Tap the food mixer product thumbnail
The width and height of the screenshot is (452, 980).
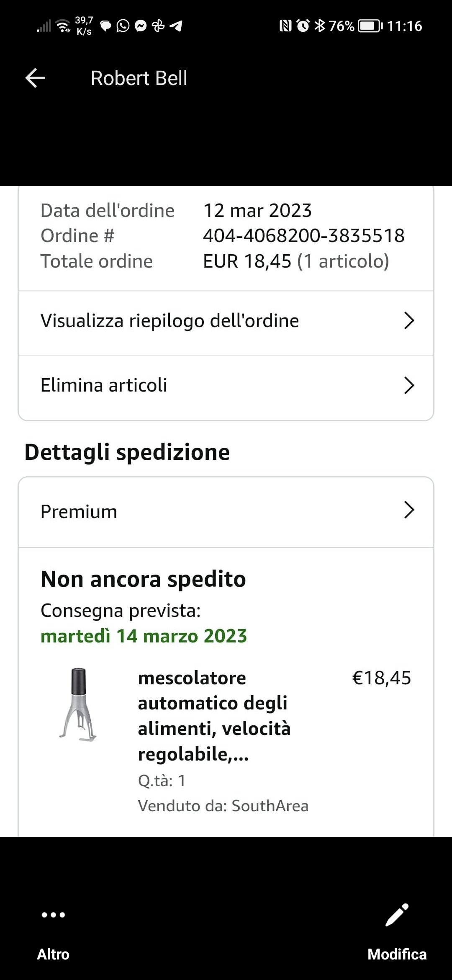coord(78,704)
